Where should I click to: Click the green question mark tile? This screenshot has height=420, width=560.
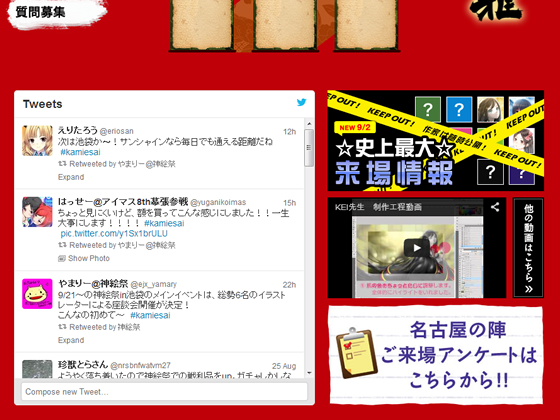(428, 109)
